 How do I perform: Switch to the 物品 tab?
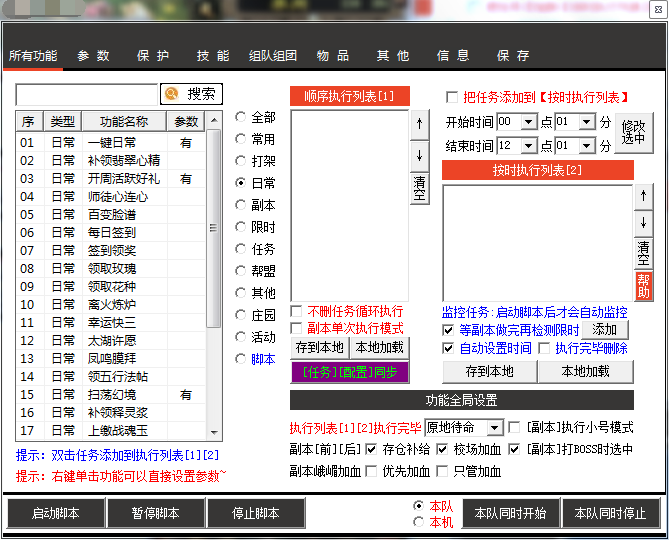(x=333, y=56)
